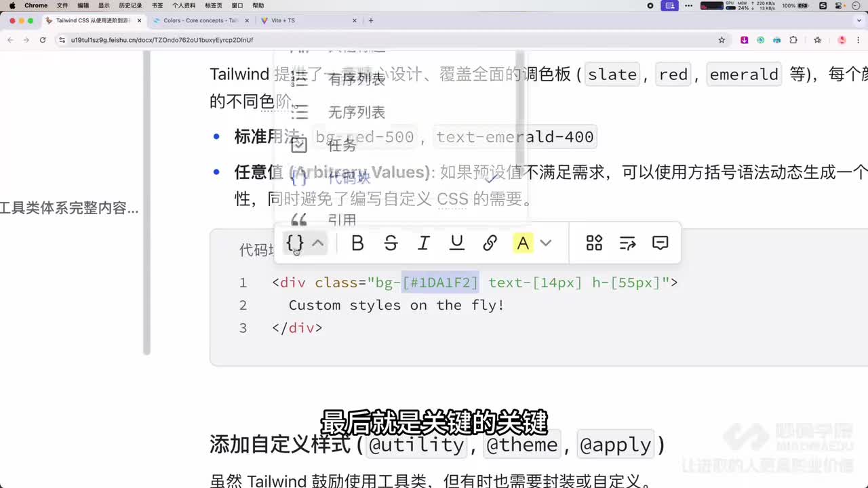Go forward in browser history
The height and width of the screenshot is (488, 868).
point(26,40)
